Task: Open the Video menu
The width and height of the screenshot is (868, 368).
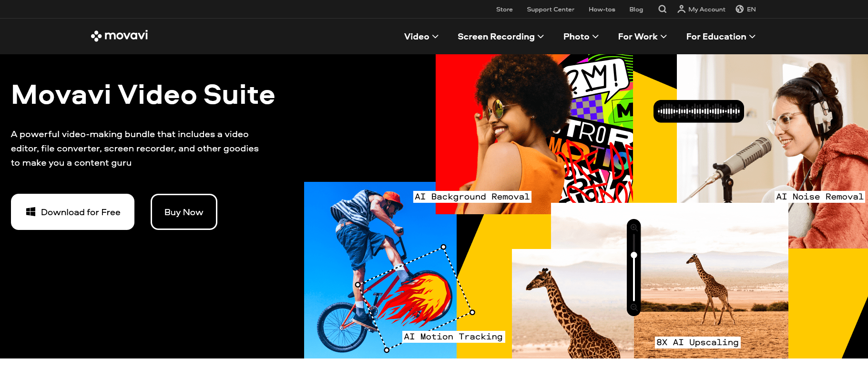Action: (421, 37)
